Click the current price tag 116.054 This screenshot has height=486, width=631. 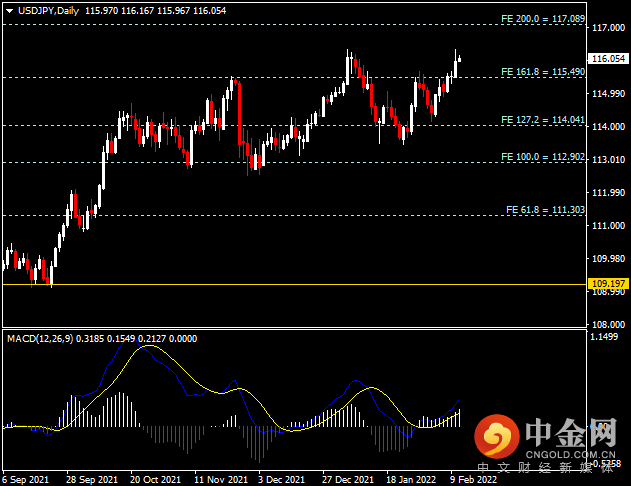[x=608, y=59]
